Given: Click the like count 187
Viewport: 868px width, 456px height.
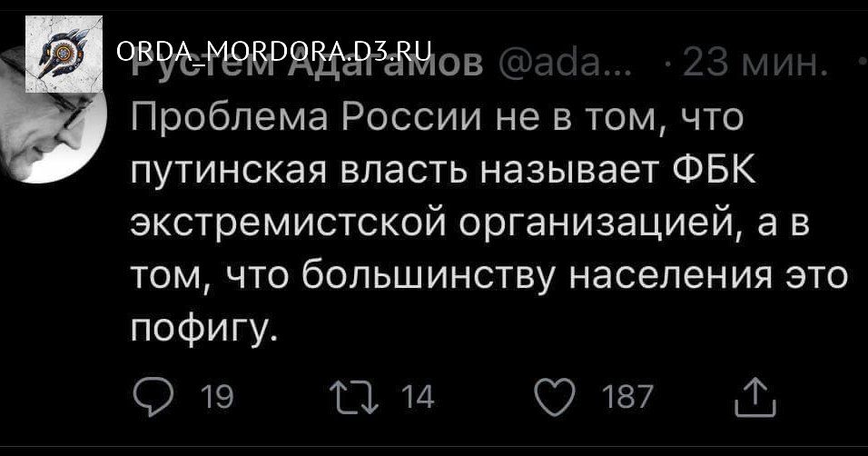Looking at the screenshot, I should pyautogui.click(x=628, y=397).
